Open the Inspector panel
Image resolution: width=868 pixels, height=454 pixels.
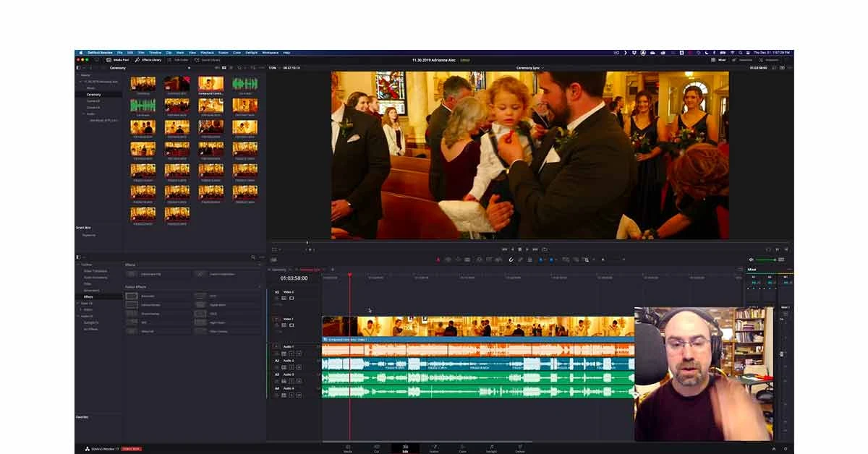[775, 60]
